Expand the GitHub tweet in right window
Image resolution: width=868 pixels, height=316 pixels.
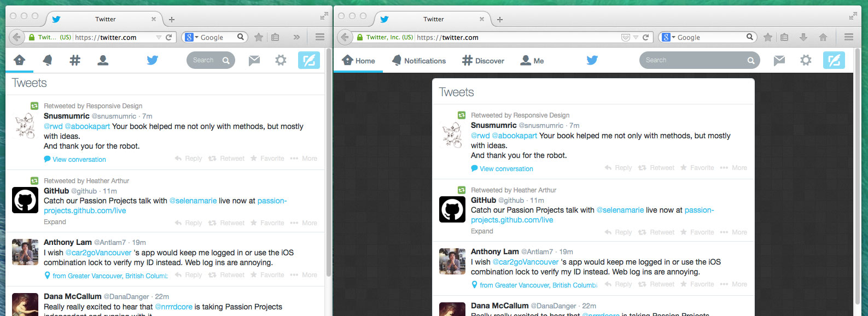tap(482, 231)
